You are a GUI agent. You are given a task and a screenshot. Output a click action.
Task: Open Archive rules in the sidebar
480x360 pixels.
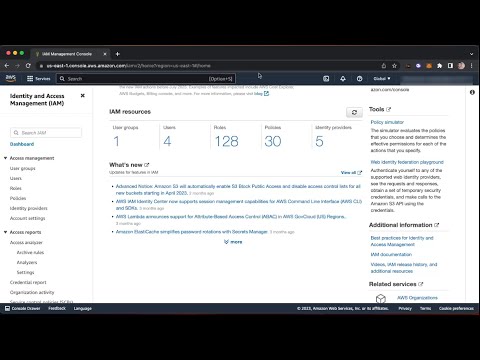pyautogui.click(x=30, y=252)
